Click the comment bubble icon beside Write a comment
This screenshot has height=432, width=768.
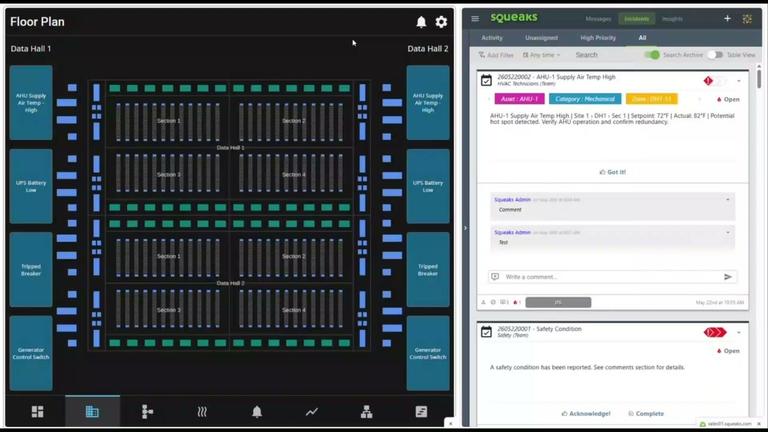pos(495,277)
